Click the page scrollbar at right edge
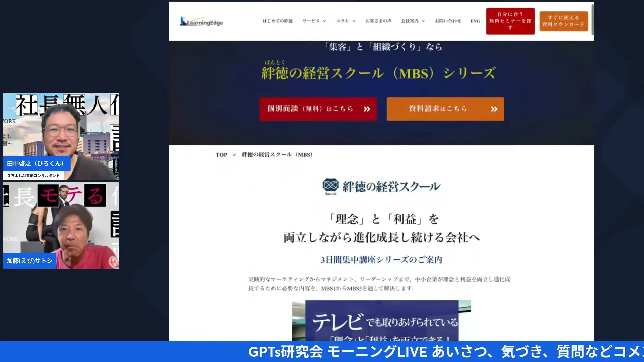644x362 pixels. (x=592, y=19)
